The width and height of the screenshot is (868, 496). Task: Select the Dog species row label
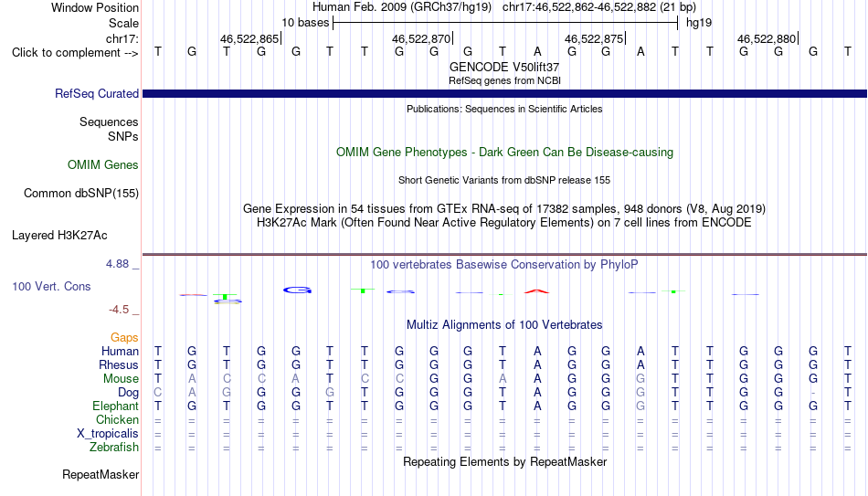coord(129,393)
